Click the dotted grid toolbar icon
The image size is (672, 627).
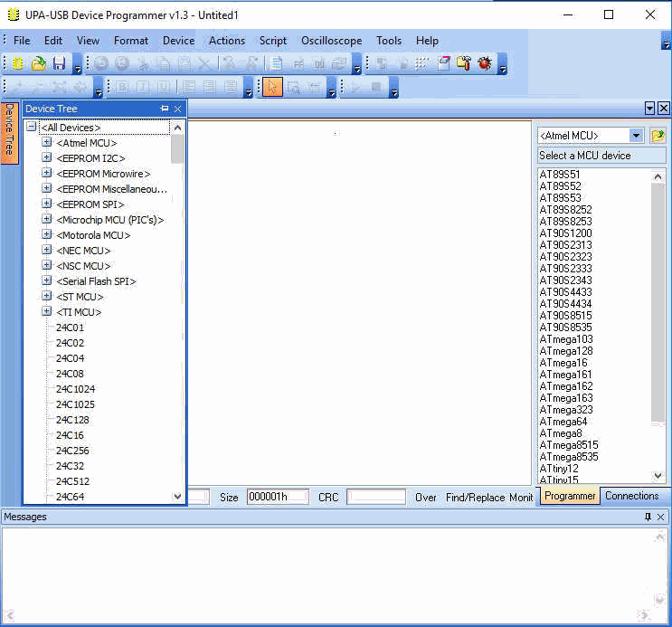[422, 63]
